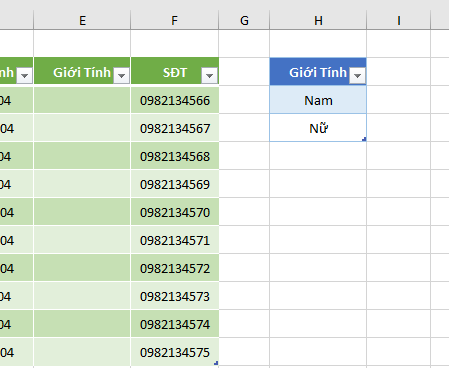The height and width of the screenshot is (368, 449).
Task: Select cell with 0982134574
Action: 175,324
